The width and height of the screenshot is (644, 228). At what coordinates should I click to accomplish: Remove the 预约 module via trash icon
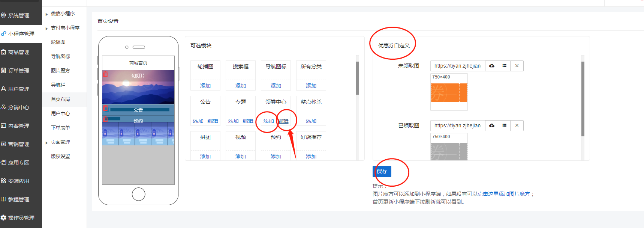(106, 119)
